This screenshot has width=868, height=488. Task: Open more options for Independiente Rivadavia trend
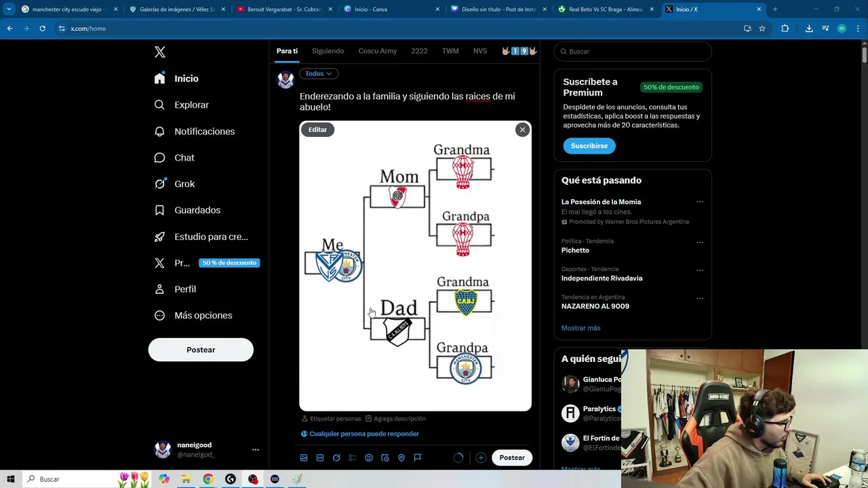point(700,270)
